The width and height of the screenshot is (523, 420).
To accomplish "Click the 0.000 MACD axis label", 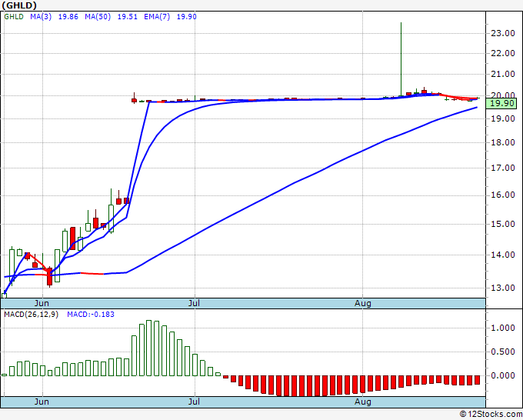I will [x=503, y=375].
